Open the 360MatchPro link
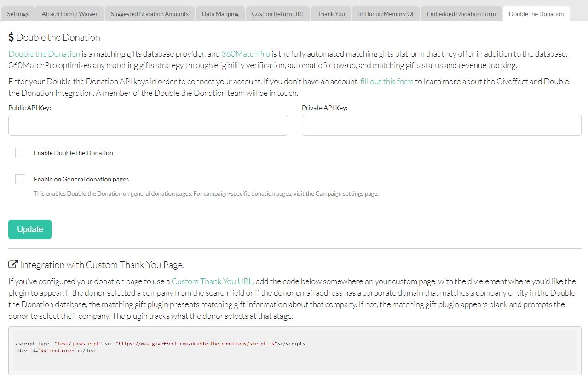The width and height of the screenshot is (588, 386). [246, 54]
